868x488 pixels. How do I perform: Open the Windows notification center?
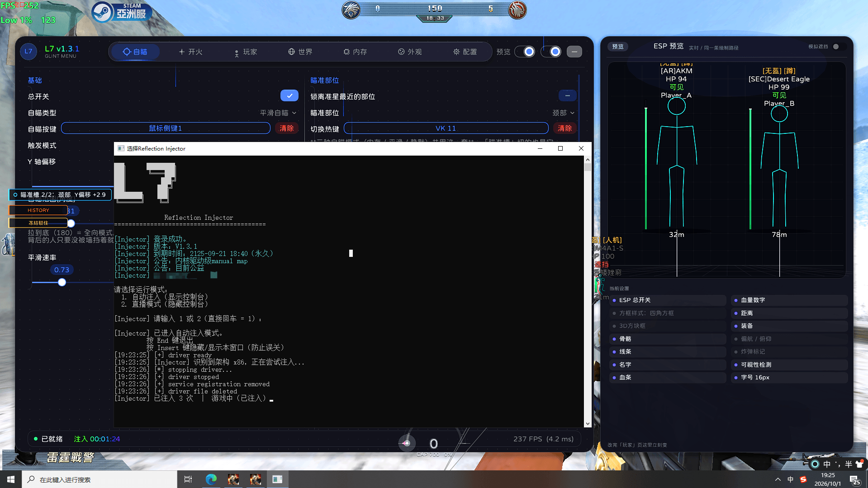(x=855, y=480)
